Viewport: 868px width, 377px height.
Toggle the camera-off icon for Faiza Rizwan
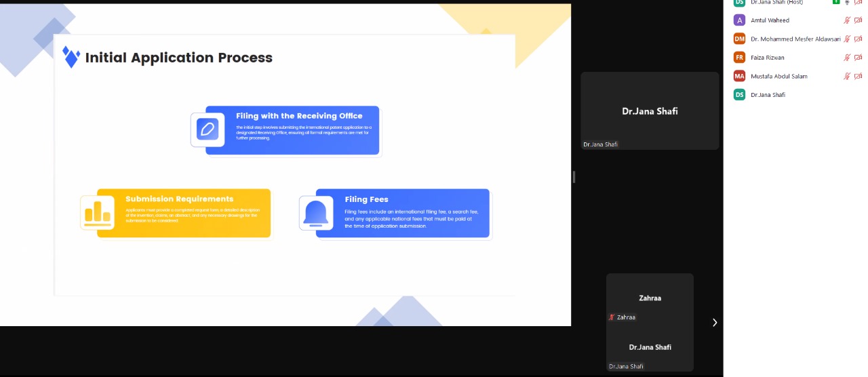coord(858,58)
